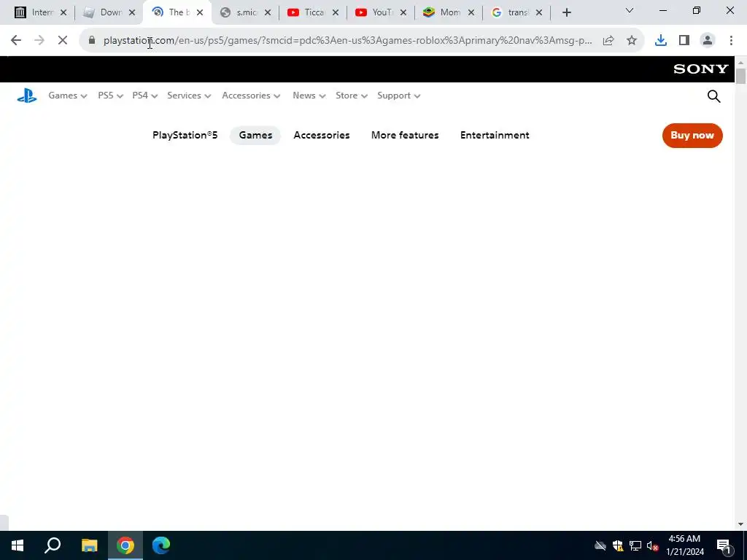The image size is (747, 560).
Task: Launch Microsoft Edge from taskbar
Action: (x=161, y=545)
